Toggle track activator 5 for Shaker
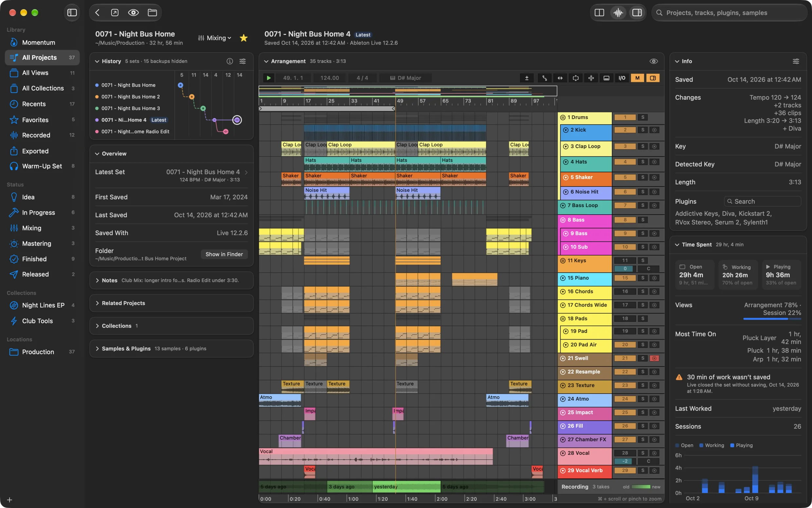This screenshot has height=508, width=812. [625, 177]
